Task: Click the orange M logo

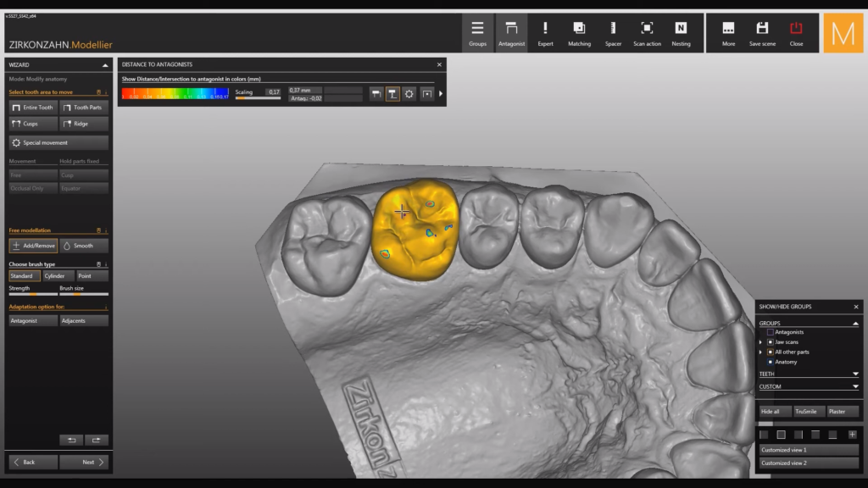Action: click(843, 33)
